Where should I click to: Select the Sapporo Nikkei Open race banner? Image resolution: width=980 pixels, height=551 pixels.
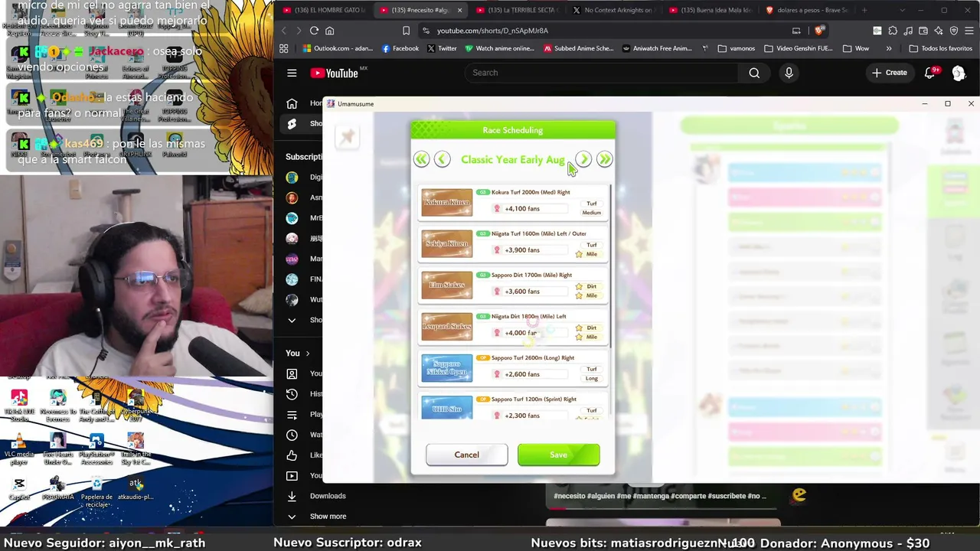pyautogui.click(x=447, y=368)
